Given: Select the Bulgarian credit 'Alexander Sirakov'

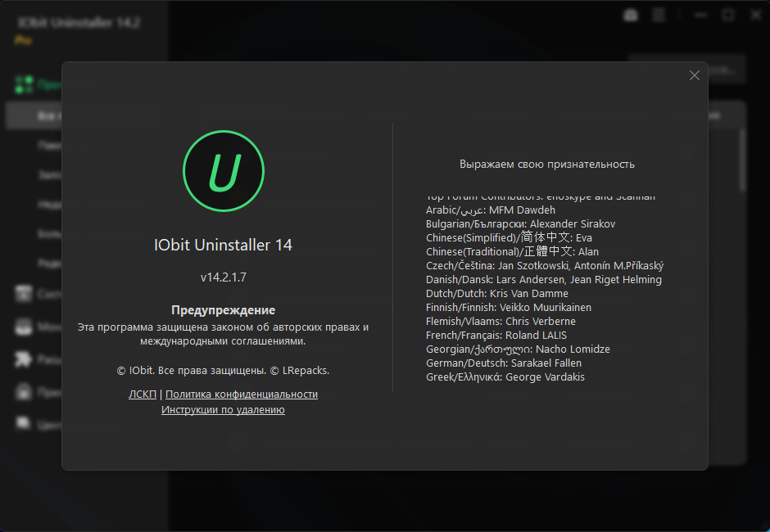Looking at the screenshot, I should coord(520,224).
